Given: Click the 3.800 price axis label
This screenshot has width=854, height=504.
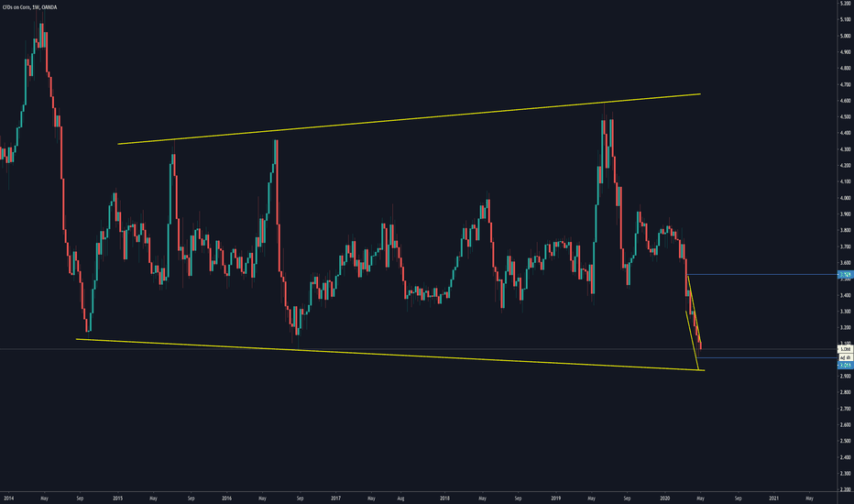Looking at the screenshot, I should [845, 231].
